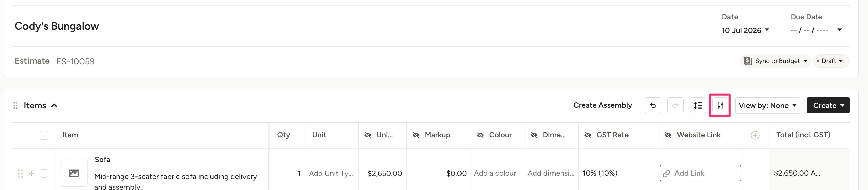Click the Add Link input field

[x=700, y=173]
